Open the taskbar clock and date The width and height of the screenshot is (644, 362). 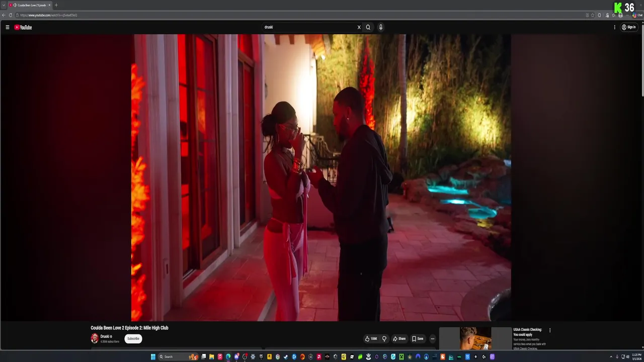(x=636, y=357)
